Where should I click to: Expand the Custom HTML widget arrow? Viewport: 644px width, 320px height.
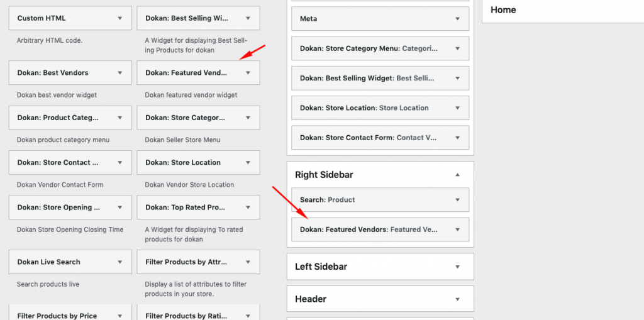(120, 18)
